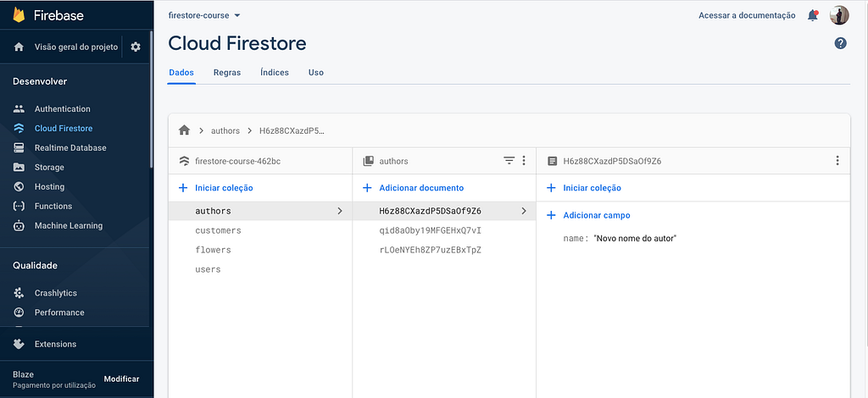Click Adicionar campo button
Screen dimensions: 868x398
pyautogui.click(x=597, y=216)
